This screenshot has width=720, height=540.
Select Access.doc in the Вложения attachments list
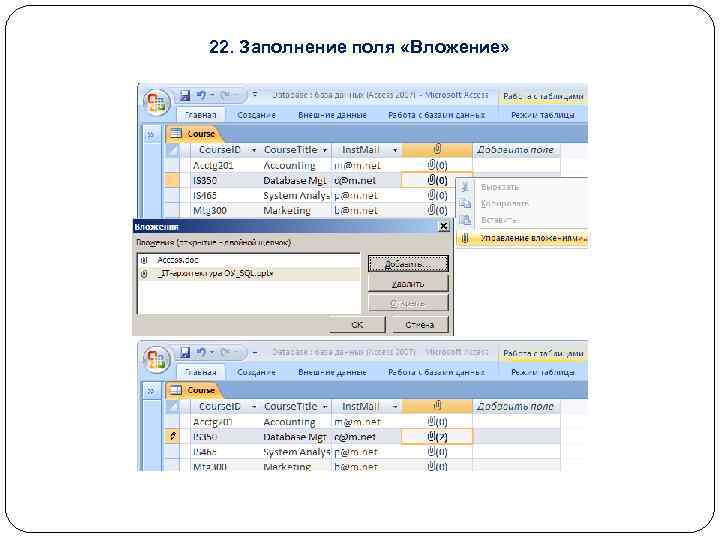[248, 260]
